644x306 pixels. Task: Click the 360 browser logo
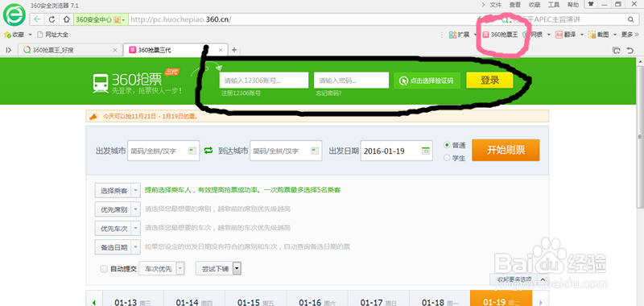(14, 14)
